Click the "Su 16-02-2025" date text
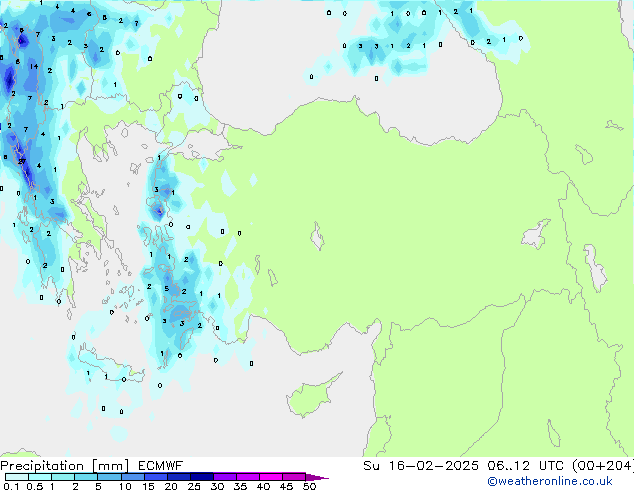The height and width of the screenshot is (490, 634). click(421, 466)
